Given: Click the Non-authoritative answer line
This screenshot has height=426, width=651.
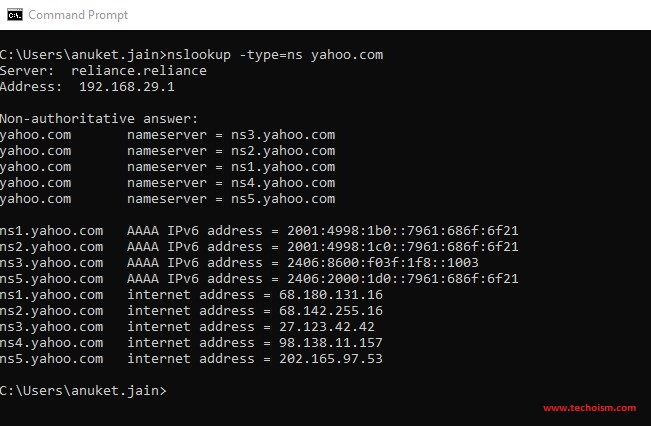Looking at the screenshot, I should click(99, 119).
